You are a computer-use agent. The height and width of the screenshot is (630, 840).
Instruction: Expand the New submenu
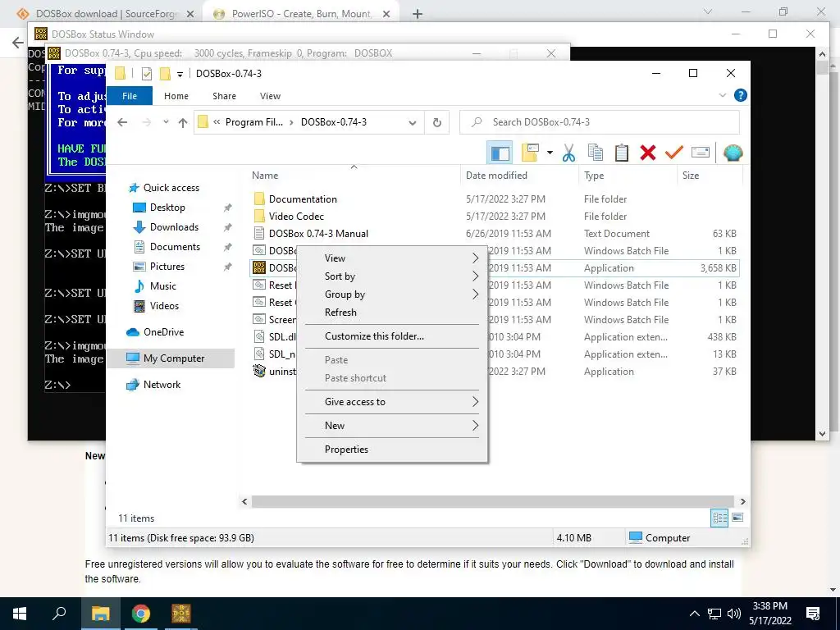click(392, 426)
